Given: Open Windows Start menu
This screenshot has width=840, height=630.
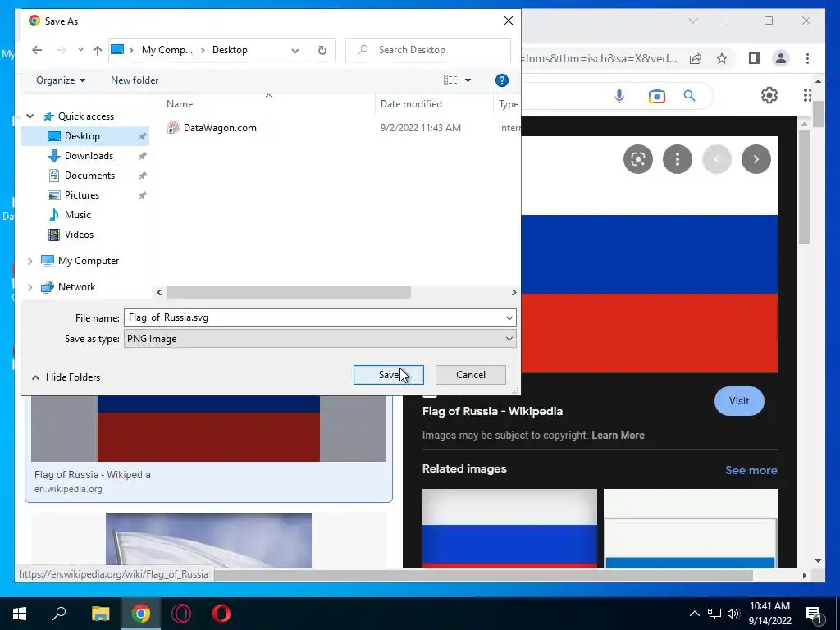Looking at the screenshot, I should [x=20, y=614].
